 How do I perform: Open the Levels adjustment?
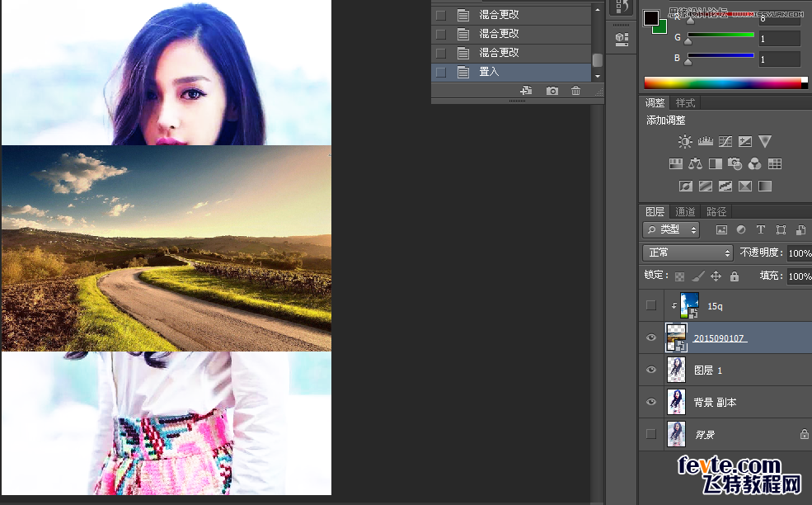point(705,141)
